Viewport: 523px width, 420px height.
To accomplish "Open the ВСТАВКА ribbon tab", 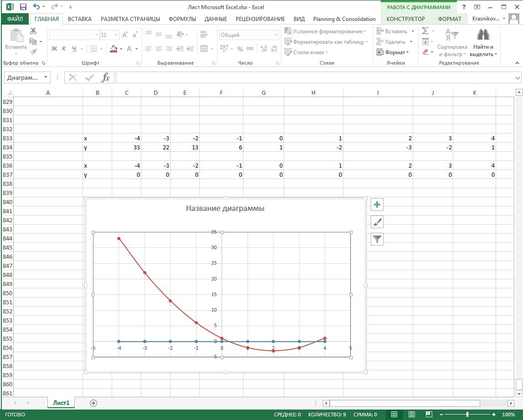I will tap(79, 19).
